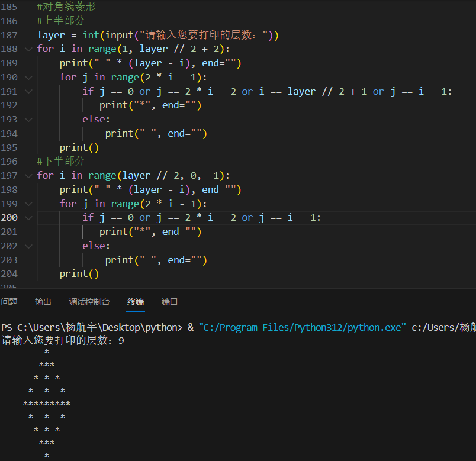Image resolution: width=476 pixels, height=461 pixels.
Task: Click the comment #上半部分
Action: (61, 21)
